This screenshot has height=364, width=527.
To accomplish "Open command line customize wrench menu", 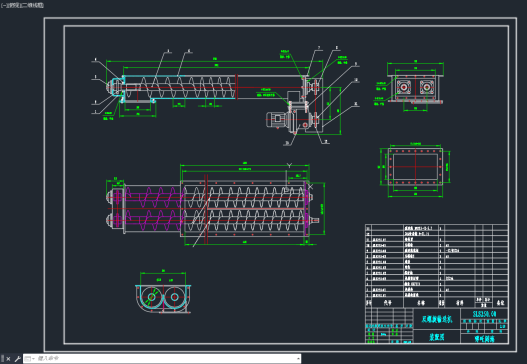I will [x=17, y=359].
